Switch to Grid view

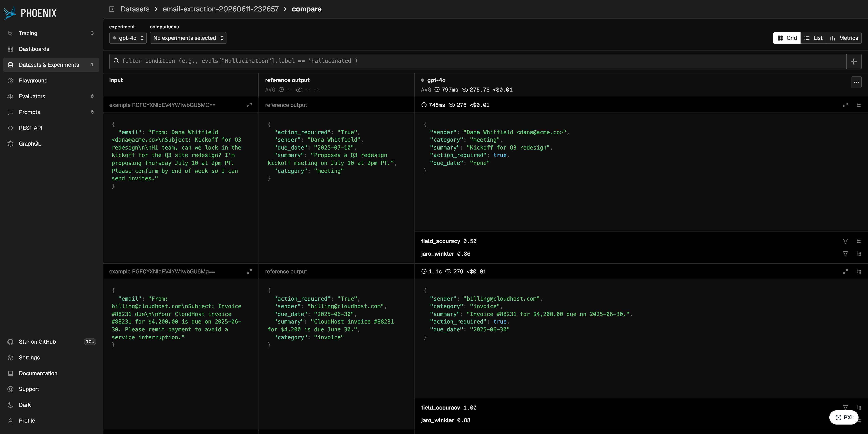787,38
